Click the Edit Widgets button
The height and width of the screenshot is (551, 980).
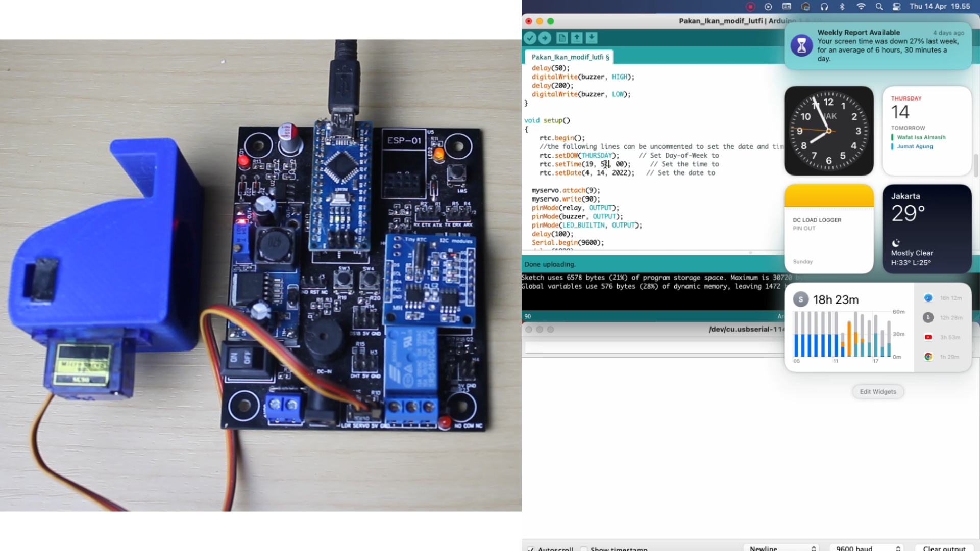(x=878, y=391)
